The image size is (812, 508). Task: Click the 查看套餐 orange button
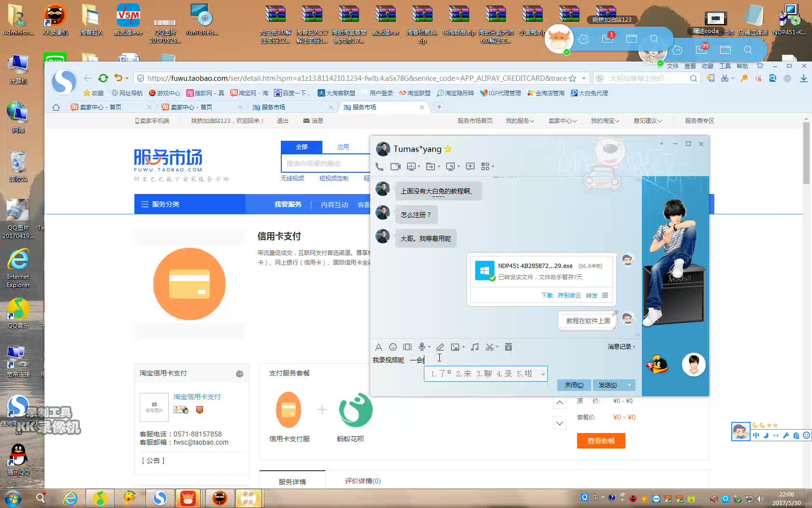pyautogui.click(x=601, y=441)
